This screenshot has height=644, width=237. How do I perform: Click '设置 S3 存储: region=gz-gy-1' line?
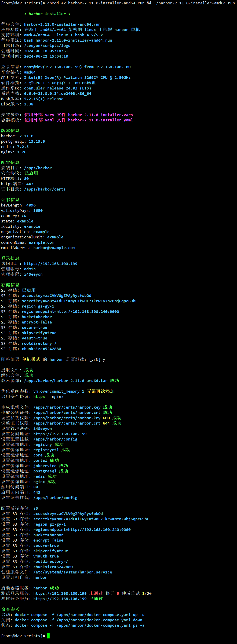(x=33, y=524)
